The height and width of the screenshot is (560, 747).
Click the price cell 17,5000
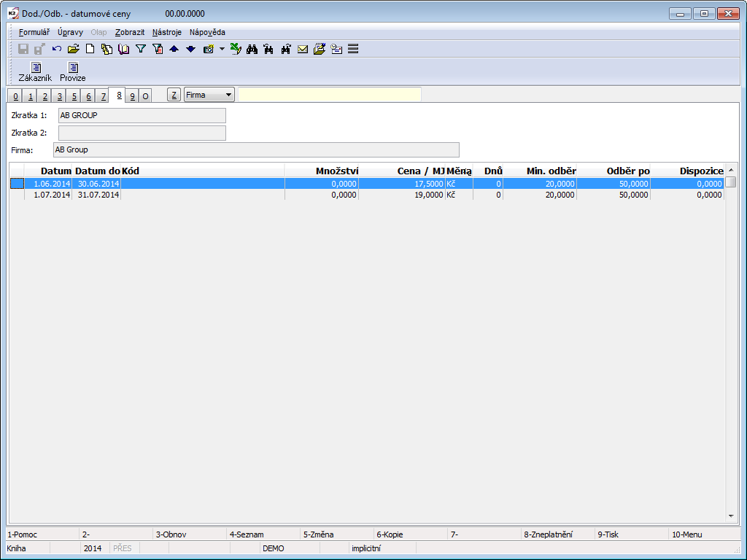(402, 184)
